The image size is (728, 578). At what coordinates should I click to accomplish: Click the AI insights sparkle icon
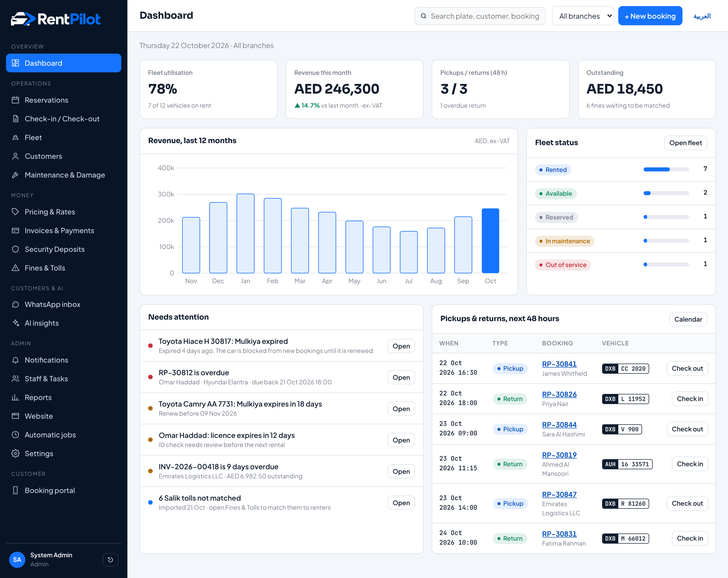pyautogui.click(x=15, y=323)
